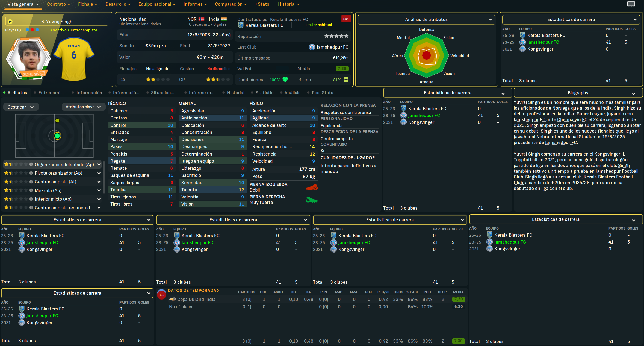Image resolution: width=644 pixels, height=346 pixels.
Task: Open the Contrato menu
Action: click(58, 4)
